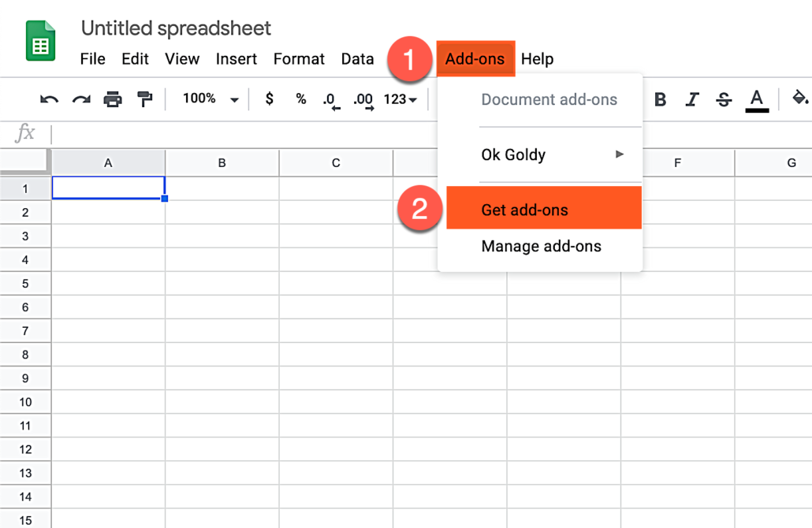Click the select-all corner box
Viewport: 812px width, 528px height.
point(25,162)
